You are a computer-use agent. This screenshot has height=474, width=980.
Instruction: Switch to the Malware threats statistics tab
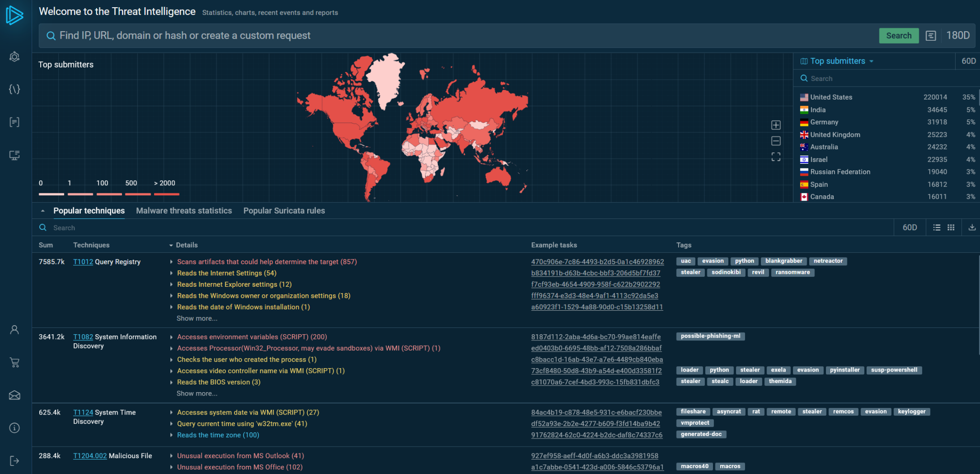tap(184, 211)
